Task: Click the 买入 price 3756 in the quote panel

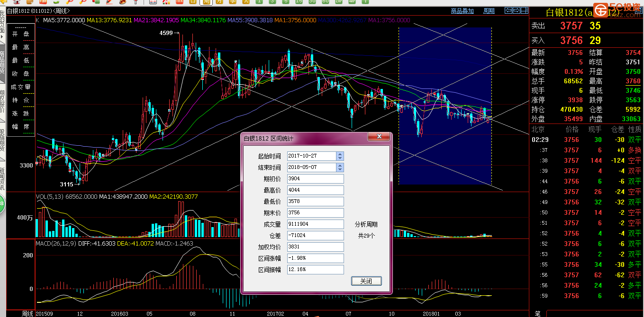Action: pyautogui.click(x=571, y=41)
